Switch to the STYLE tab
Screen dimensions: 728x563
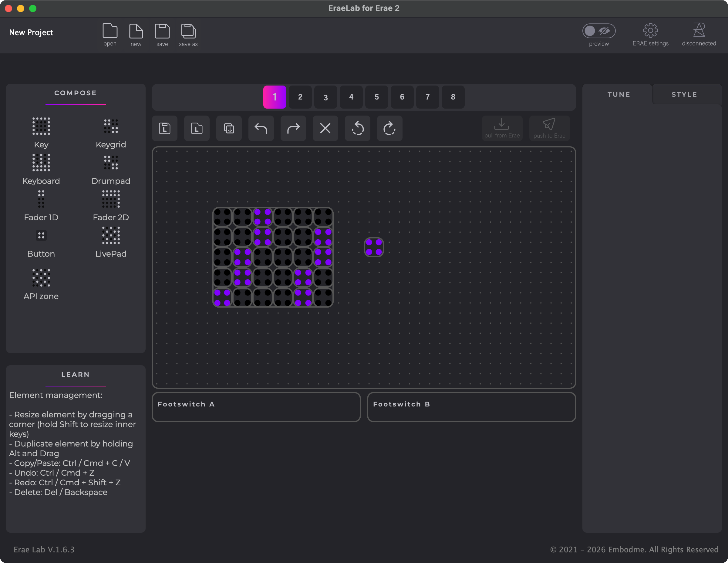[x=684, y=95]
